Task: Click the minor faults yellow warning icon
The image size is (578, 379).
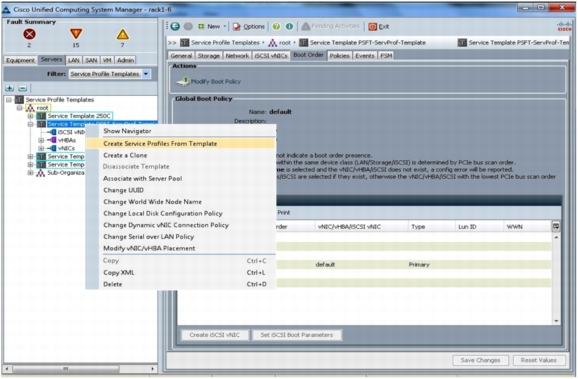Action: tap(122, 34)
